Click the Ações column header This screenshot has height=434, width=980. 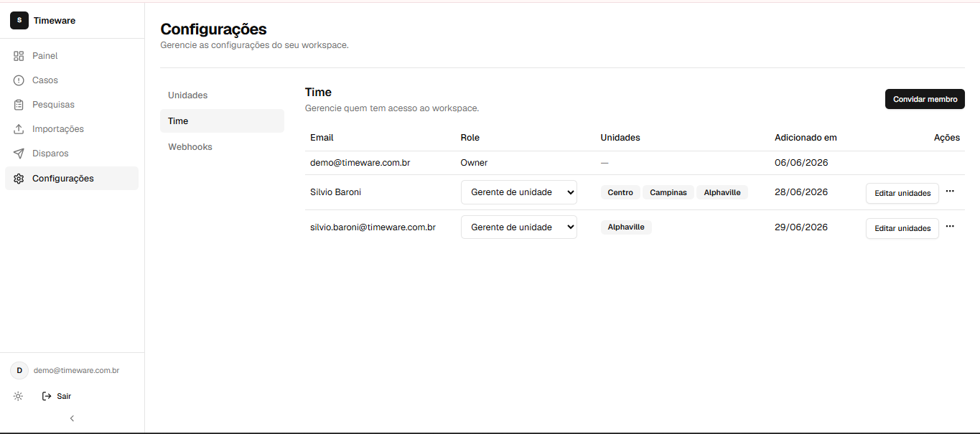click(x=947, y=138)
